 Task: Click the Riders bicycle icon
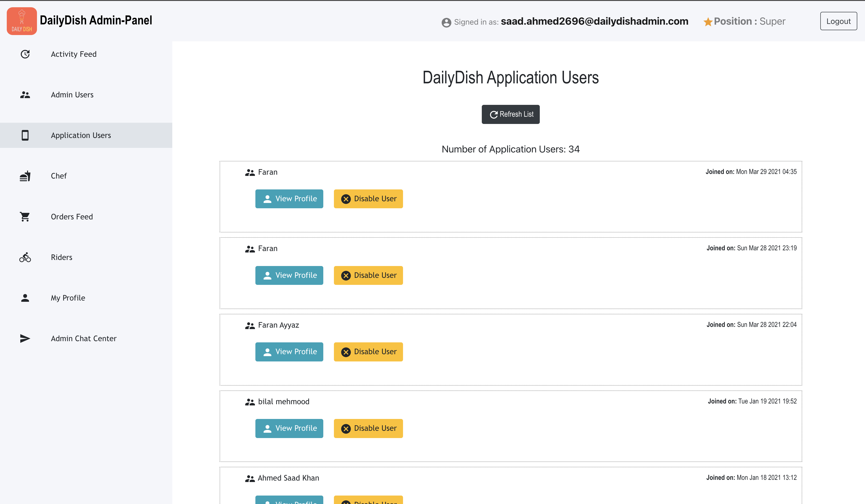click(x=25, y=257)
